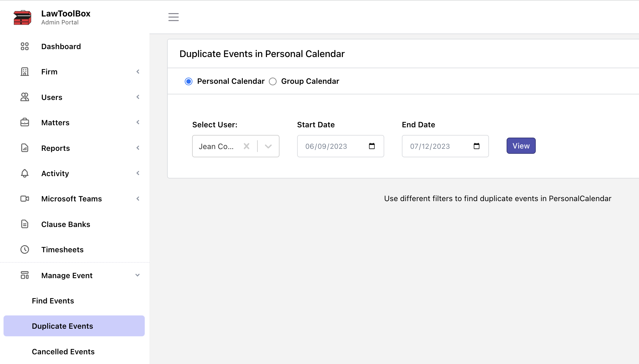Expand the Reports menu chevron
Image resolution: width=639 pixels, height=364 pixels.
coord(138,148)
